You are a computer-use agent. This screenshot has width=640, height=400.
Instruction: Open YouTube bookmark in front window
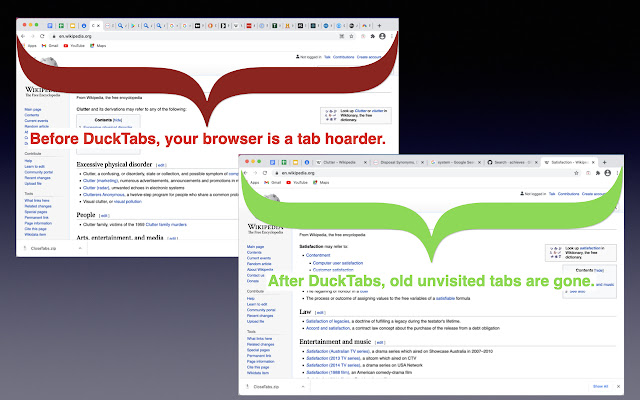297,182
